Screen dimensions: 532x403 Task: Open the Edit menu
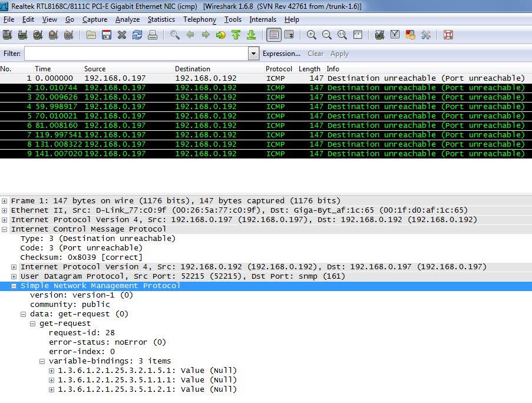(28, 19)
